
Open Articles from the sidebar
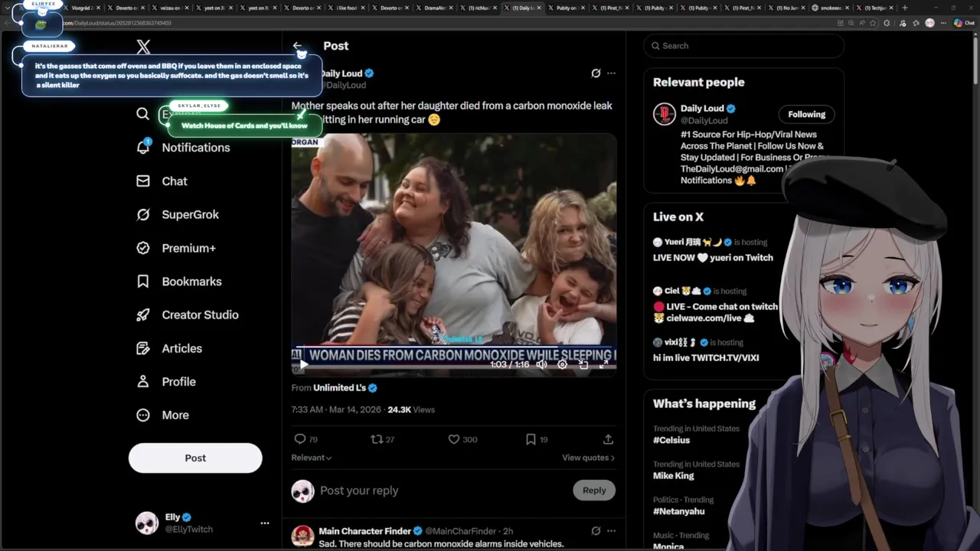tap(181, 348)
